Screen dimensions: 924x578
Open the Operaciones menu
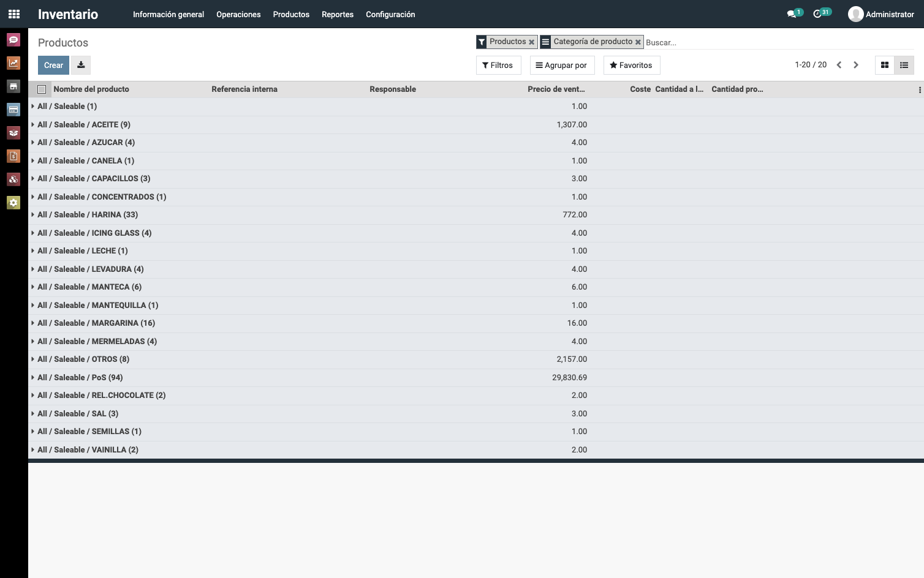(x=238, y=14)
